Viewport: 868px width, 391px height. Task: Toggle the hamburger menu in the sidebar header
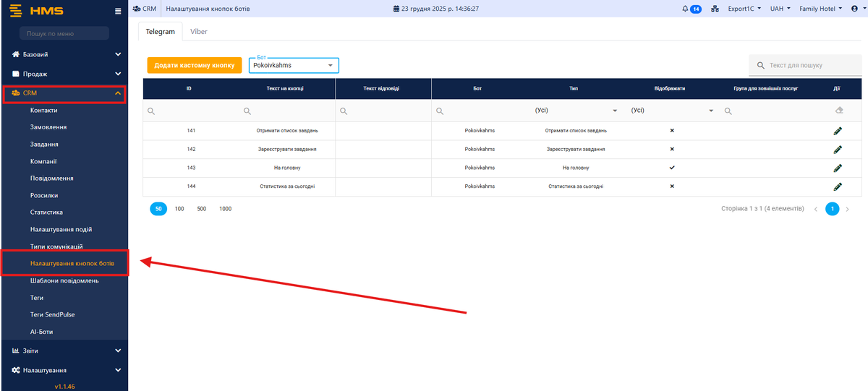[119, 11]
